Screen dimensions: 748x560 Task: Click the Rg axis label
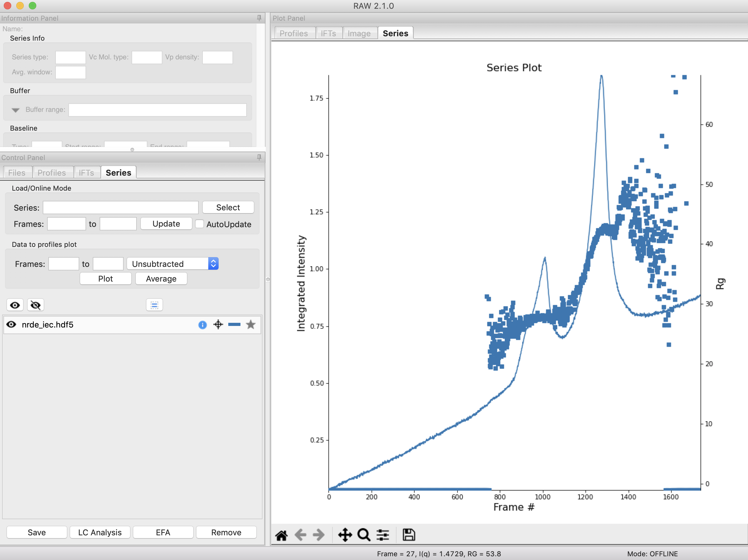tap(720, 283)
